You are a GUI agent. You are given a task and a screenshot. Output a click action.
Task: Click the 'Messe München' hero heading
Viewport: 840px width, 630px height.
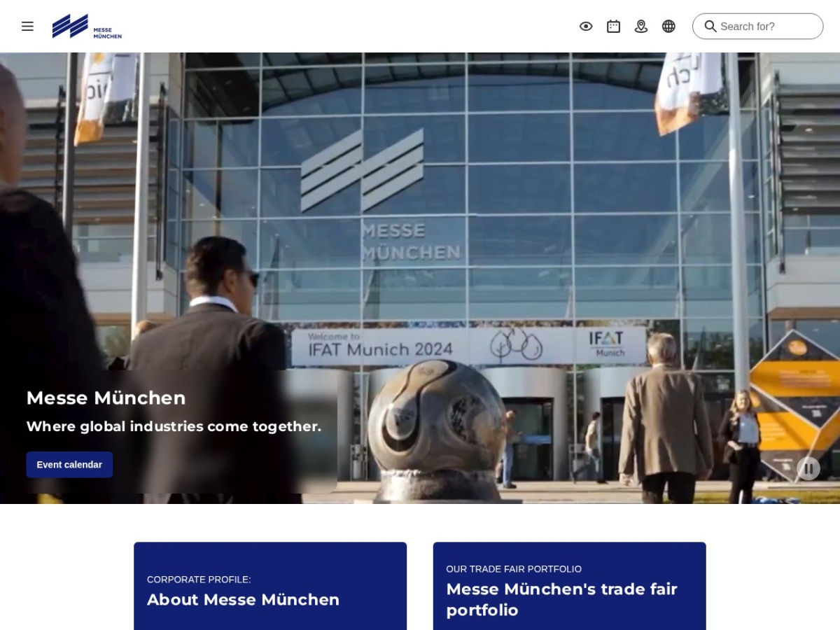[106, 398]
